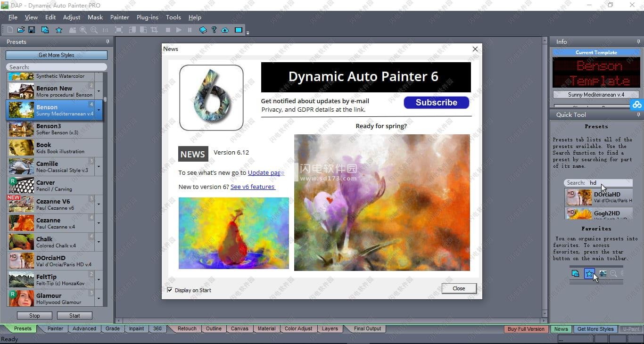Open a file with the folder icon
The image size is (644, 344).
[21, 30]
